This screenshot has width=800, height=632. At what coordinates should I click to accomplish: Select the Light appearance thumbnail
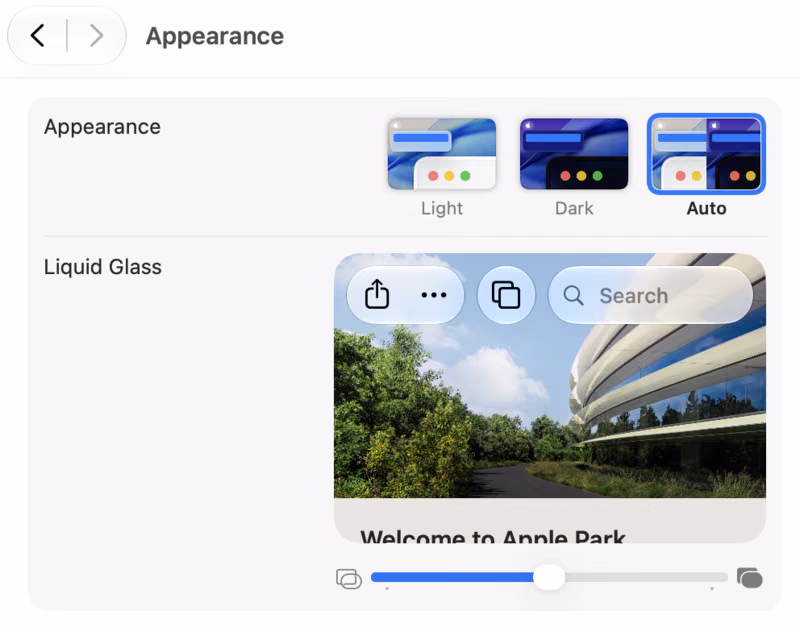coord(442,154)
